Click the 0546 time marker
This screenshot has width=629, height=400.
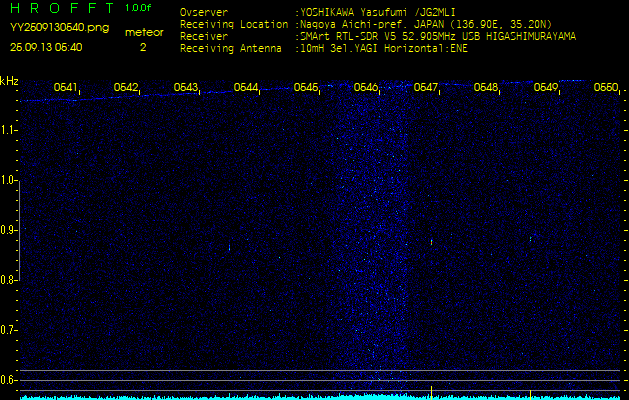(365, 87)
